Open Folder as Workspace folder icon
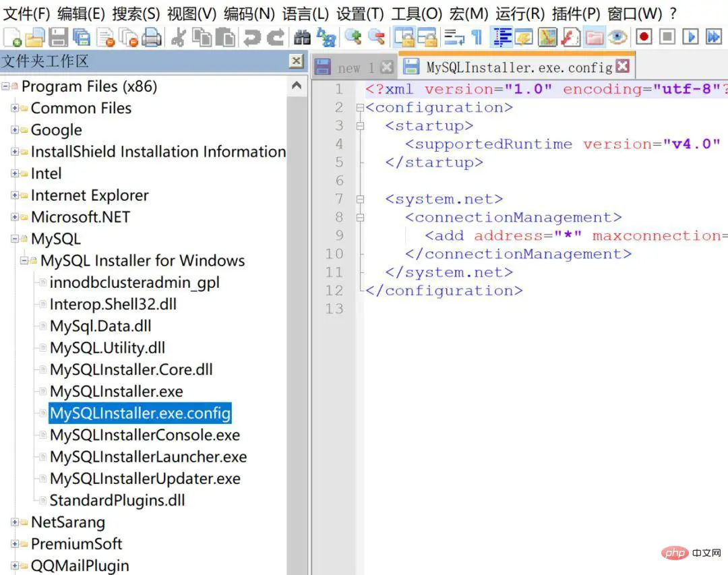 [x=595, y=38]
